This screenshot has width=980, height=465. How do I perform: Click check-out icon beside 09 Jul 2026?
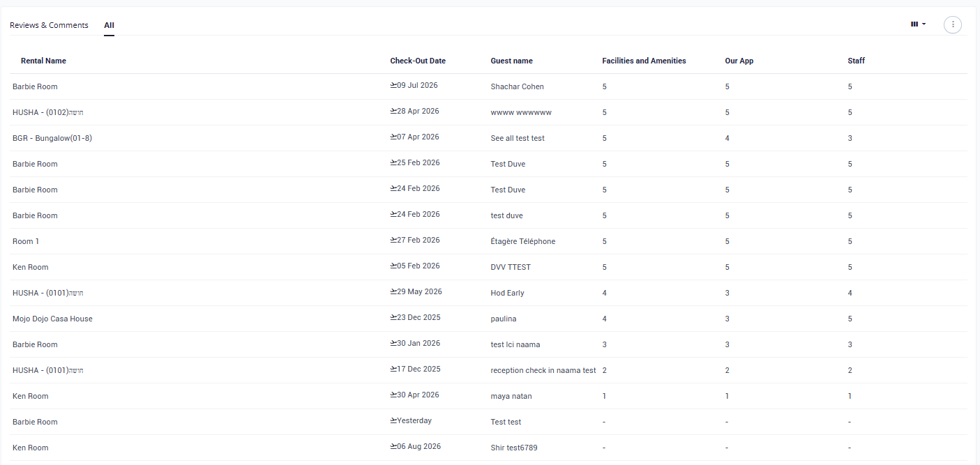393,85
